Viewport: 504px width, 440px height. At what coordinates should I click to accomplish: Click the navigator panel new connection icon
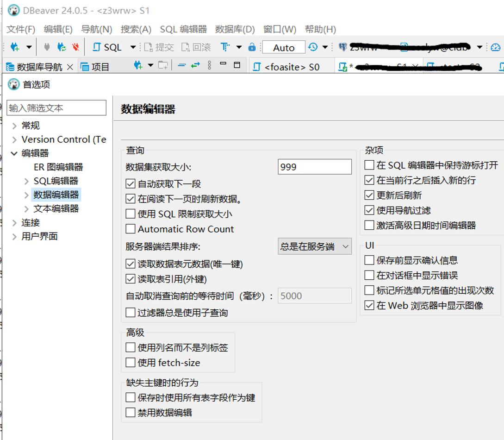click(138, 65)
